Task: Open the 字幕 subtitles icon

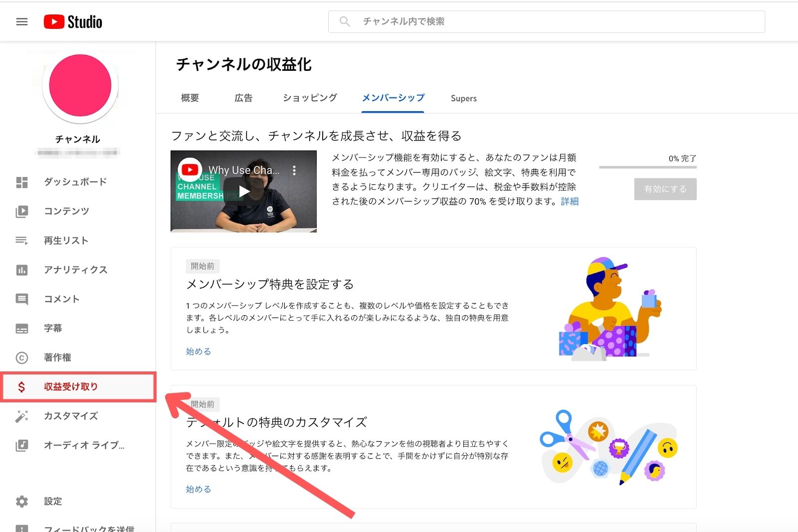Action: (x=22, y=329)
